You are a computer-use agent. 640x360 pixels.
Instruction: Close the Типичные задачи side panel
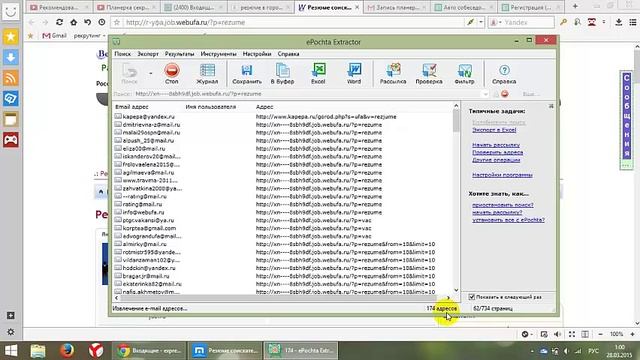(551, 106)
